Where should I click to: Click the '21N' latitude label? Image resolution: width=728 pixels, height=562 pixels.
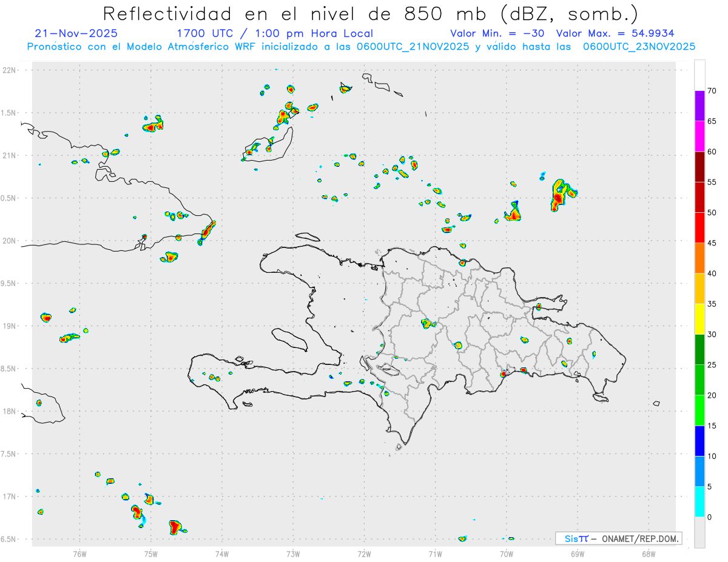click(10, 156)
